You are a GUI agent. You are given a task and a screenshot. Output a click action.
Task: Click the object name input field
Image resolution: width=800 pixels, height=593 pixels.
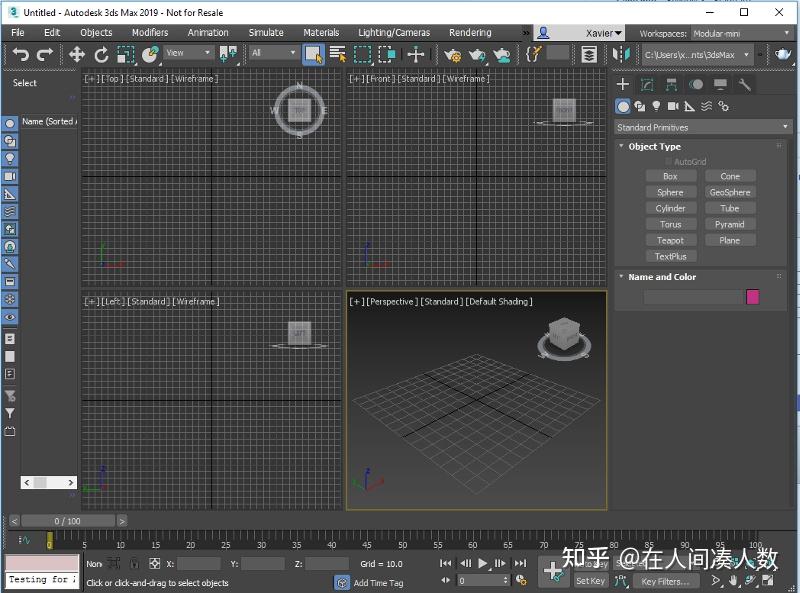(x=693, y=296)
